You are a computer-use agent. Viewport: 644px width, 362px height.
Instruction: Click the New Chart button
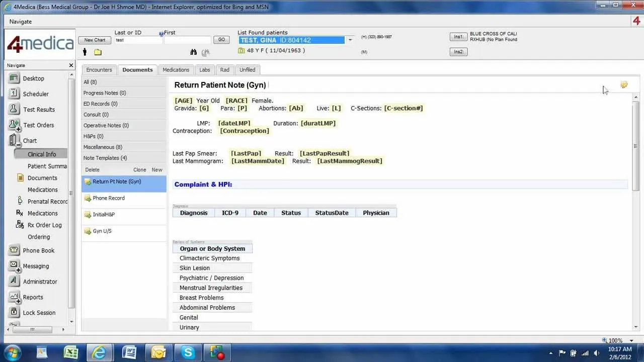pos(95,40)
